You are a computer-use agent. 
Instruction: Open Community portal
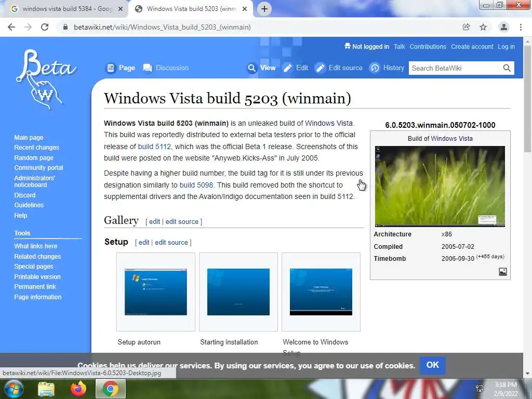click(x=38, y=168)
